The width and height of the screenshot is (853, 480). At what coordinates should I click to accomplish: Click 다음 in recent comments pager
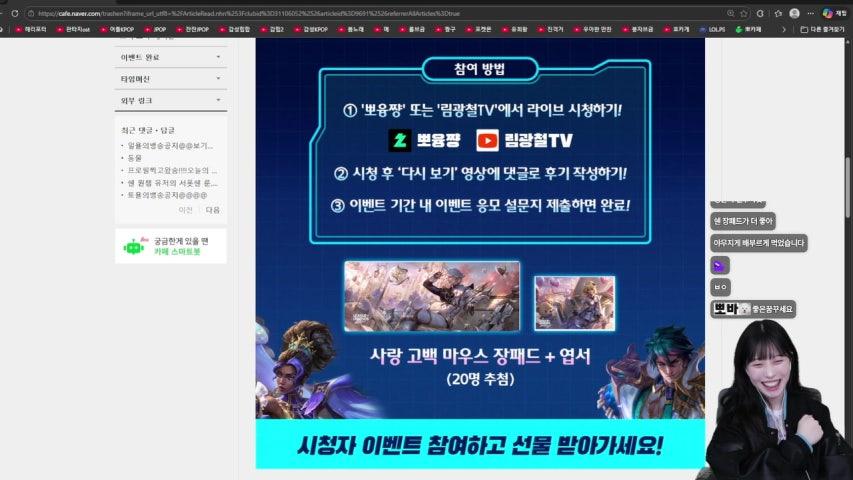[x=213, y=210]
